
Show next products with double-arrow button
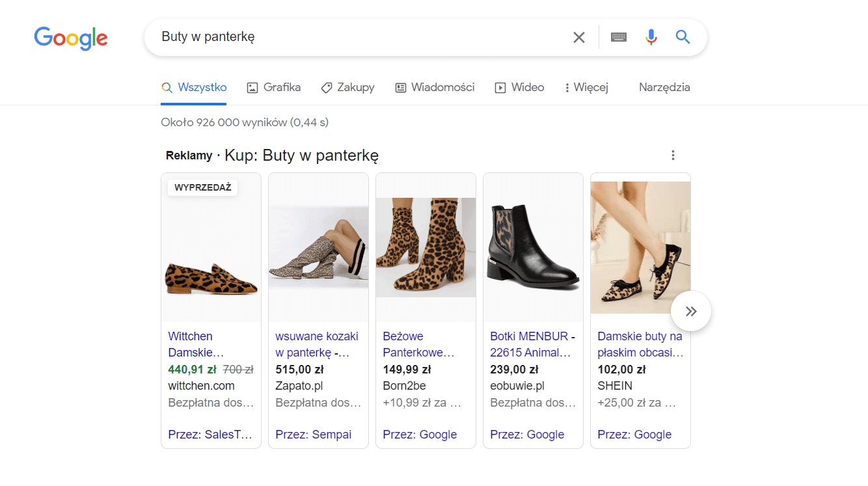[691, 311]
